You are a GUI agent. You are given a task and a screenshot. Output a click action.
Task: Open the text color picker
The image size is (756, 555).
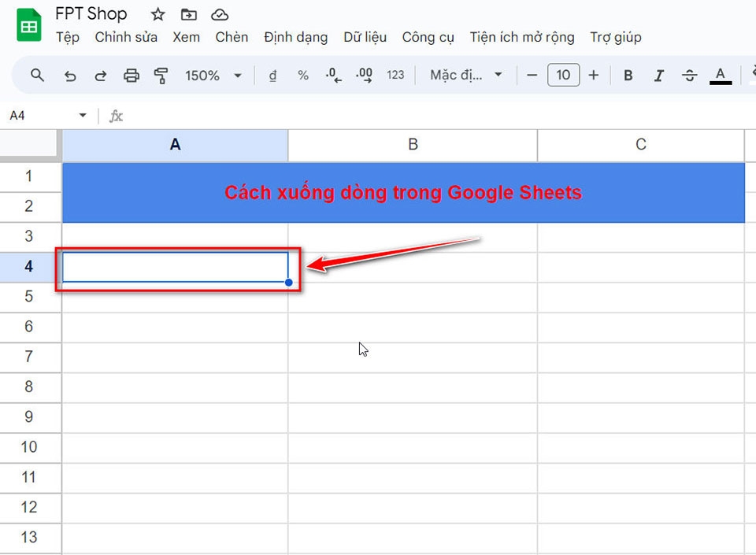(720, 75)
